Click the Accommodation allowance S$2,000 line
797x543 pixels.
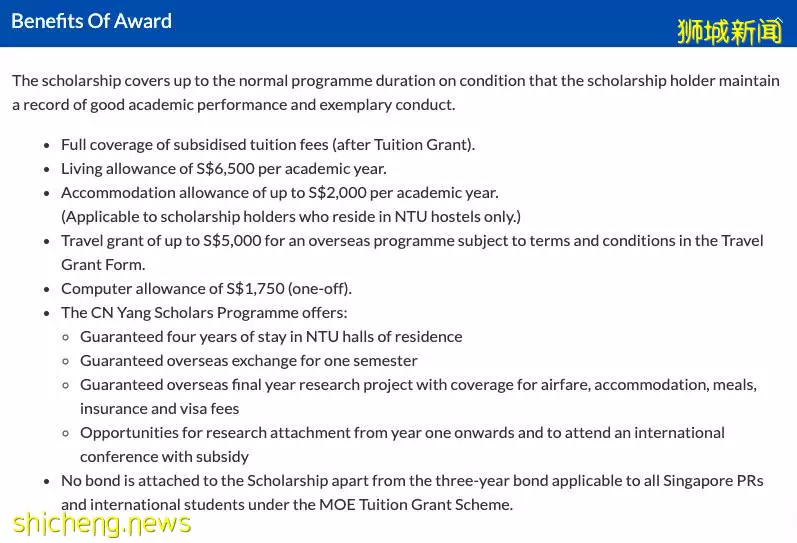(x=280, y=193)
